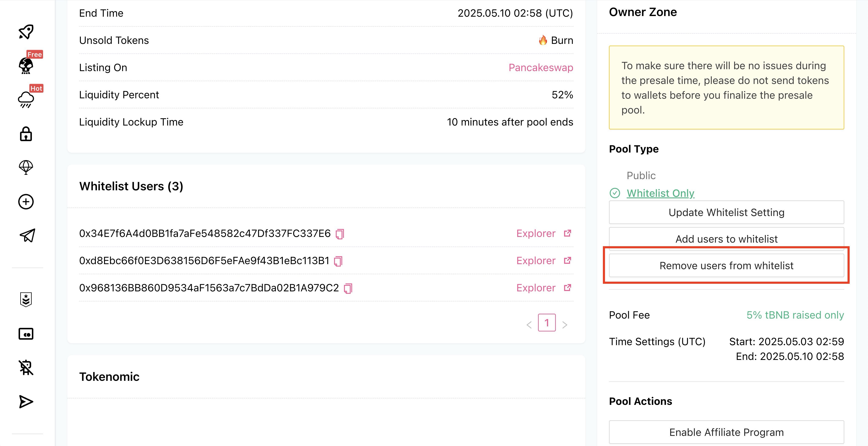Viewport: 868px width, 446px height.
Task: Click the Pool Actions heading
Action: tap(640, 401)
